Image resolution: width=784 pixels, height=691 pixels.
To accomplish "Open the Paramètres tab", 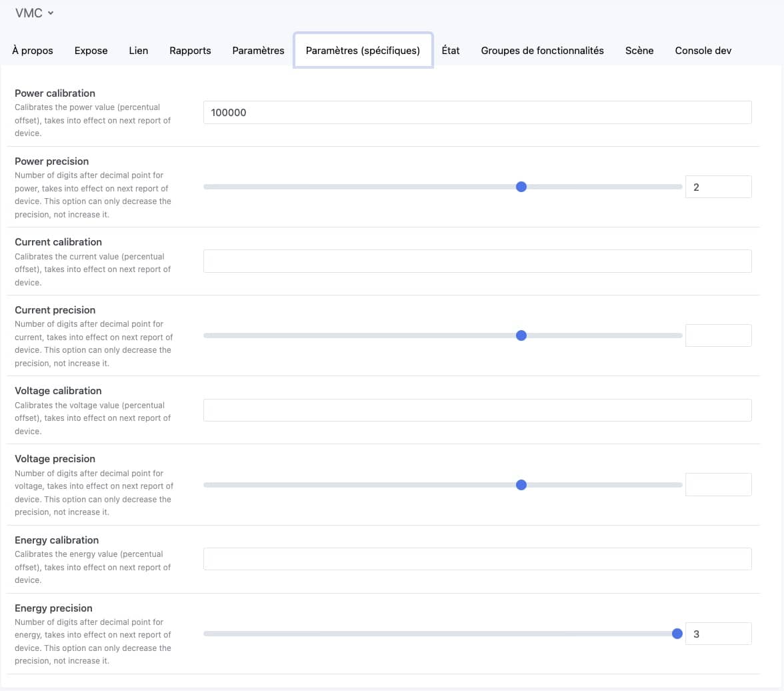I will 258,51.
